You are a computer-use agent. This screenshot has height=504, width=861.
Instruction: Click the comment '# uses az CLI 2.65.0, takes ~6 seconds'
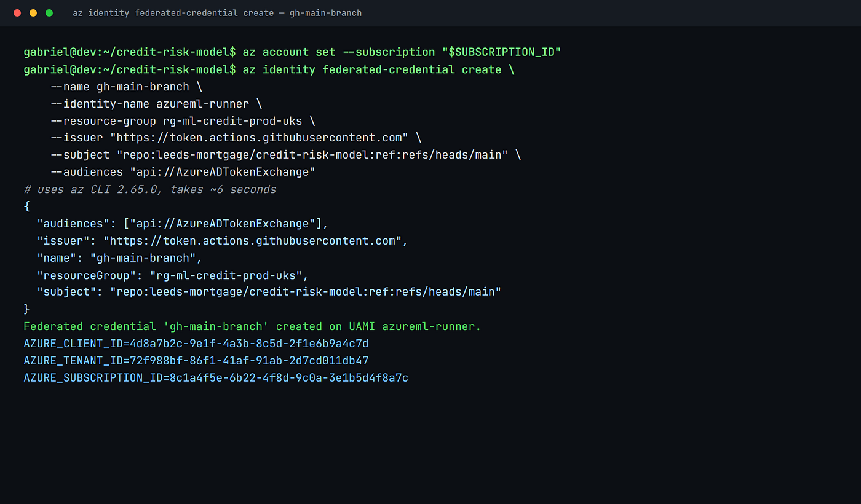150,189
